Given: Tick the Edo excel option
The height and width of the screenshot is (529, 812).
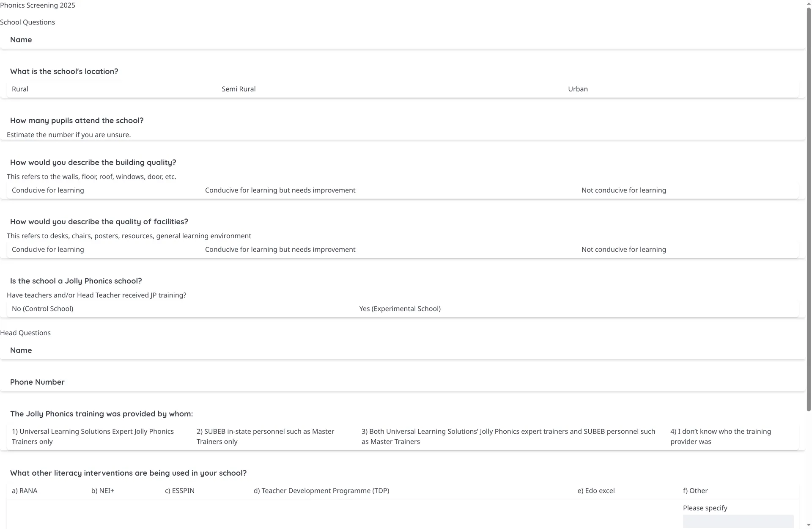Looking at the screenshot, I should 596,490.
